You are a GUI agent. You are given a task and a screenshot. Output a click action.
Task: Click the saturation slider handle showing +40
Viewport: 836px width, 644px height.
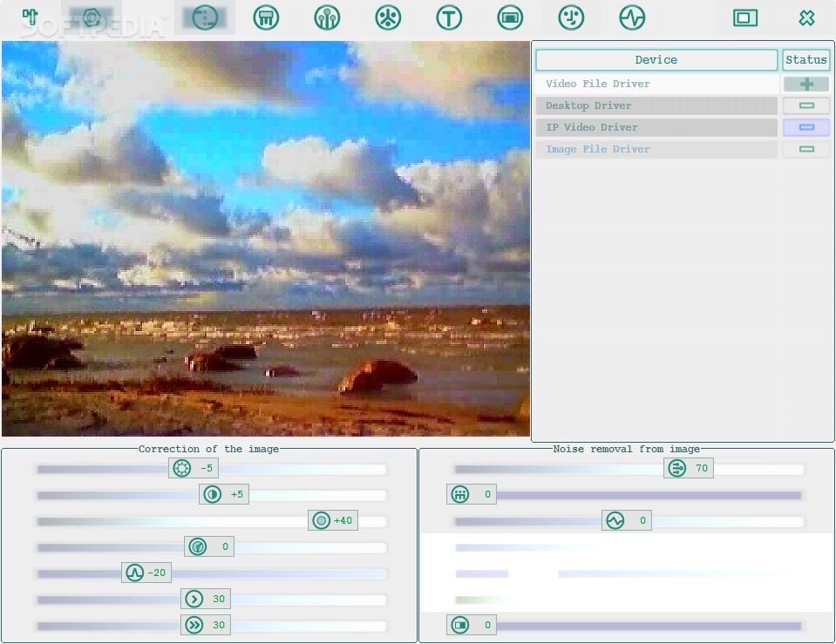(333, 520)
